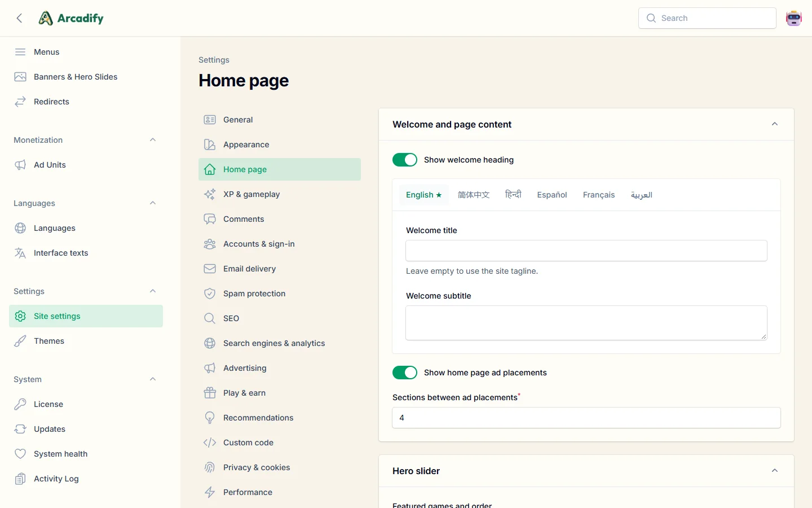Collapse the Monetization sidebar group
The width and height of the screenshot is (812, 508).
tap(153, 140)
